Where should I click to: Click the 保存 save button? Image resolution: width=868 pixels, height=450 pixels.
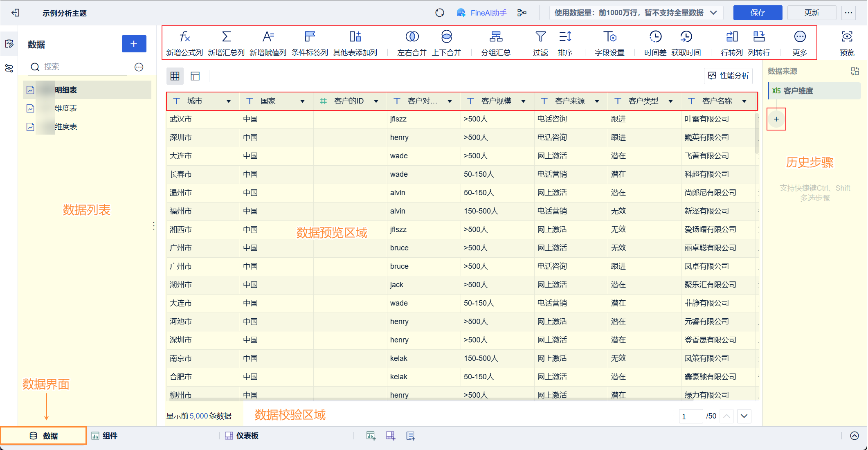click(757, 13)
